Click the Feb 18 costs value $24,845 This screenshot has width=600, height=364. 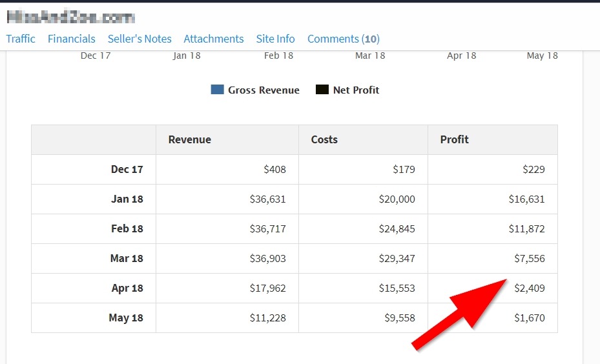coord(397,228)
